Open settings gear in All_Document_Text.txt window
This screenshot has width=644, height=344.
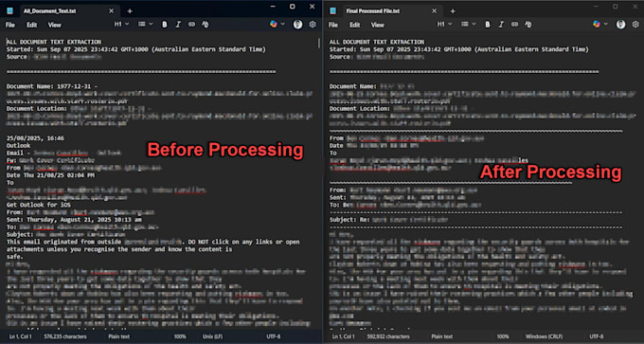(313, 25)
